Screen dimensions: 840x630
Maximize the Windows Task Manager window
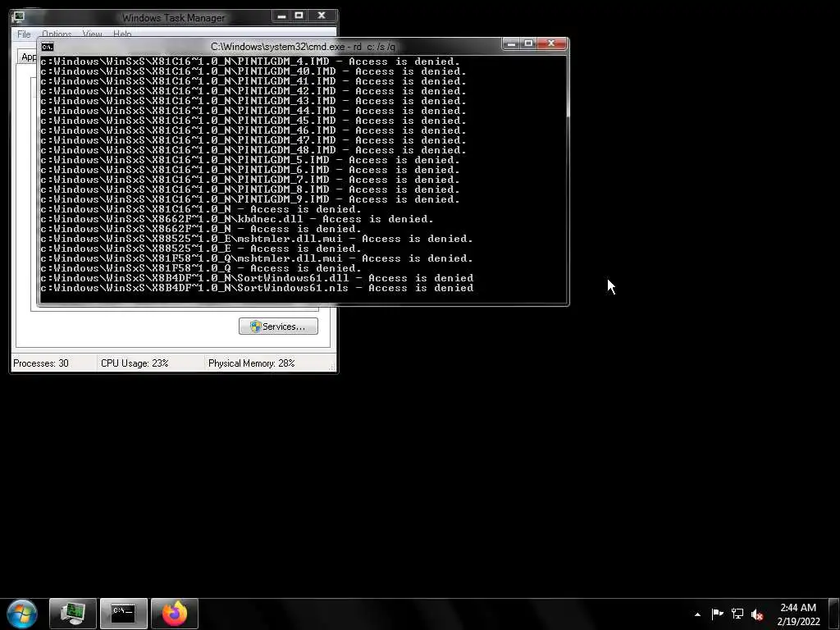(299, 16)
